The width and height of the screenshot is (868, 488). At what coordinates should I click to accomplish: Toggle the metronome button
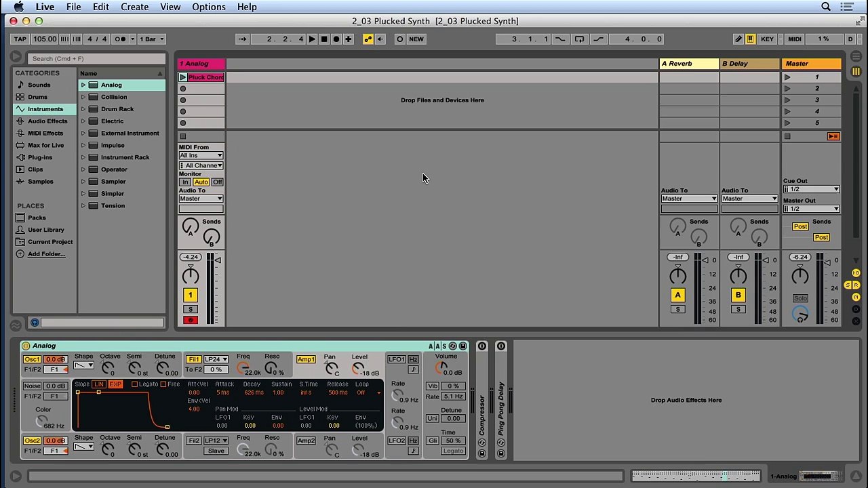(120, 39)
